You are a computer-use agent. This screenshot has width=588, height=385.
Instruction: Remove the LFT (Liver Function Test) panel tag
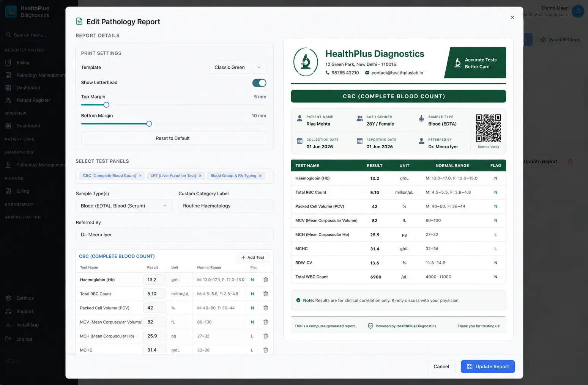point(200,176)
